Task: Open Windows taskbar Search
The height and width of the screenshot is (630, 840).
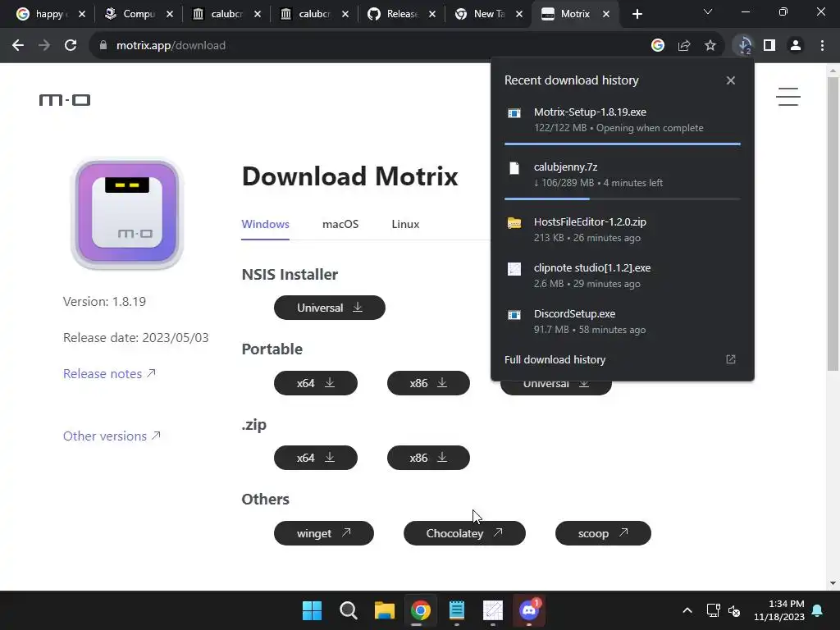Action: point(348,610)
